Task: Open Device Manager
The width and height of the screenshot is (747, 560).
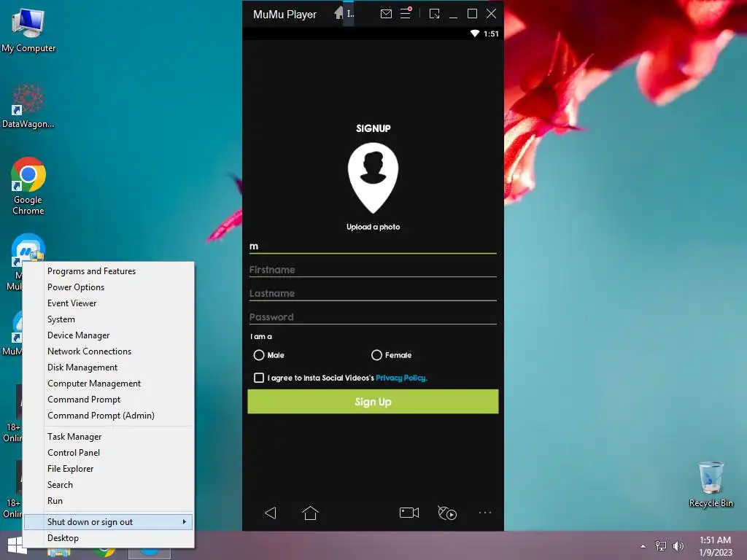Action: [x=109, y=335]
